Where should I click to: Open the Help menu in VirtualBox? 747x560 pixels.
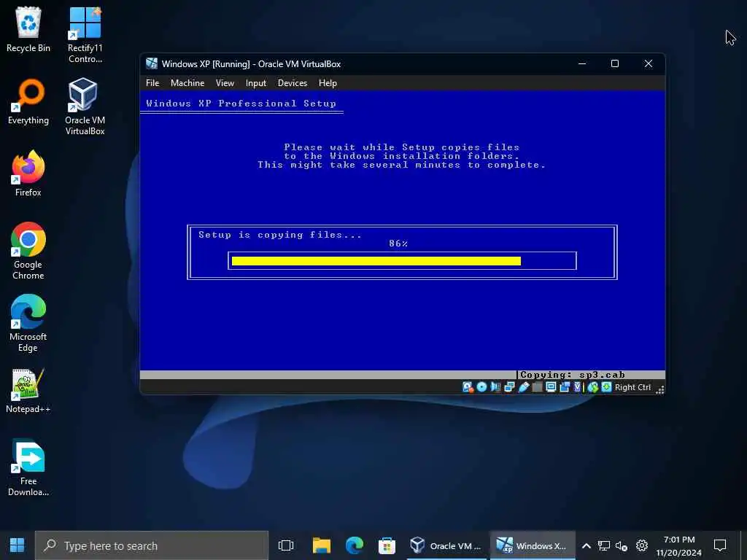pos(328,83)
